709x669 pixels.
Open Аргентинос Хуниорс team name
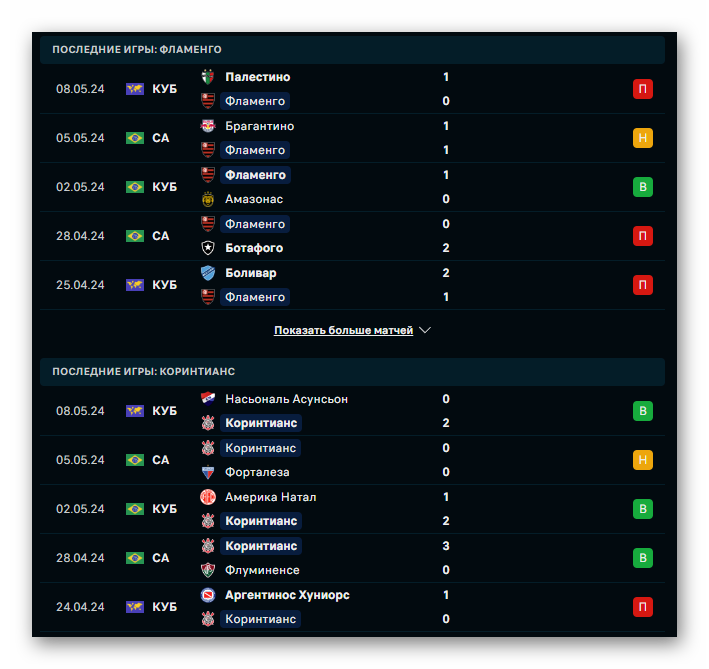click(x=288, y=595)
